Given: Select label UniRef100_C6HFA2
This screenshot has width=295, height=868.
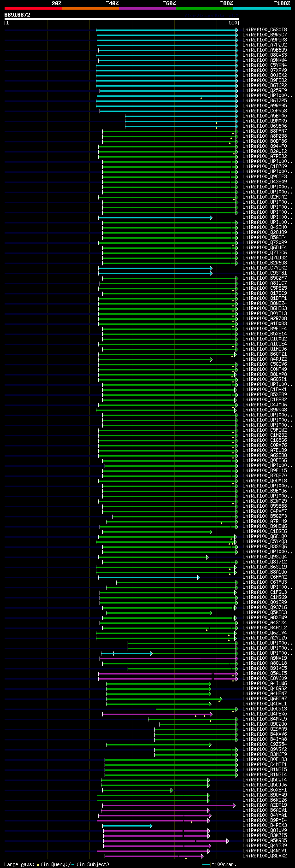Looking at the screenshot, I should coord(265,577).
